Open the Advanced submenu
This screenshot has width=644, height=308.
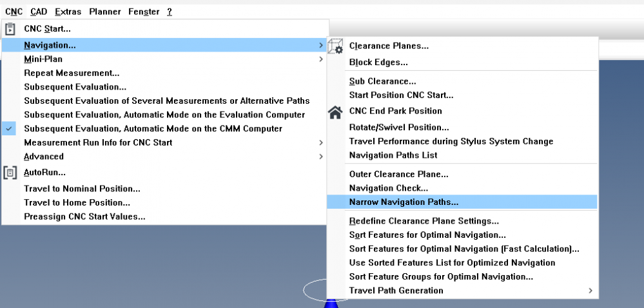pyautogui.click(x=321, y=157)
